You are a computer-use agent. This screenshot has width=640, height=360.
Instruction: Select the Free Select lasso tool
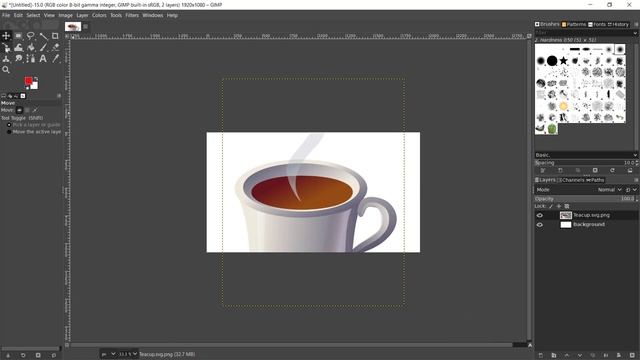point(31,36)
